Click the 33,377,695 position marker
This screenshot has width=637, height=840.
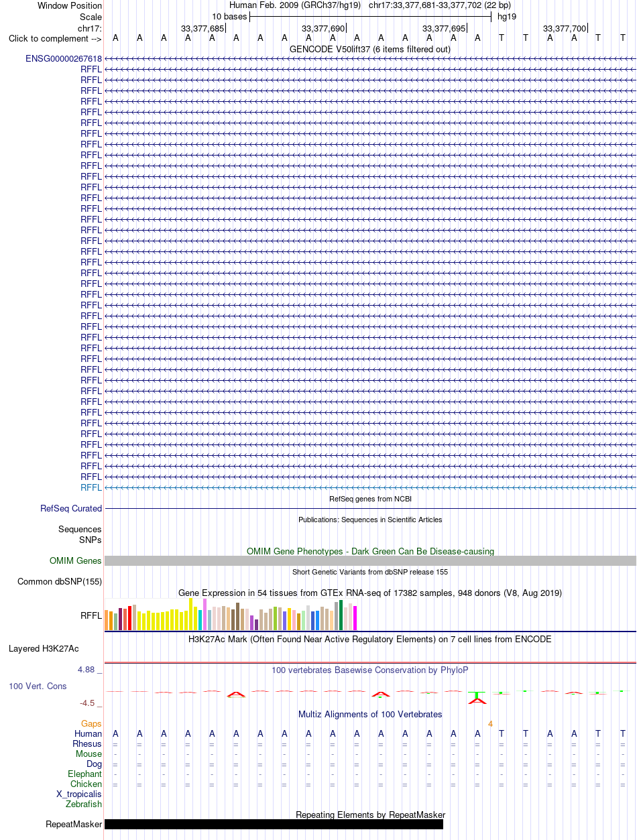pyautogui.click(x=444, y=28)
